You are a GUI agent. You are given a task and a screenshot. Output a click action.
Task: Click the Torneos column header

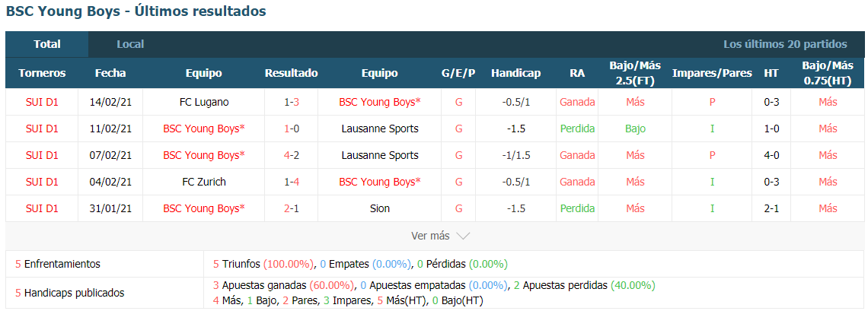(42, 73)
